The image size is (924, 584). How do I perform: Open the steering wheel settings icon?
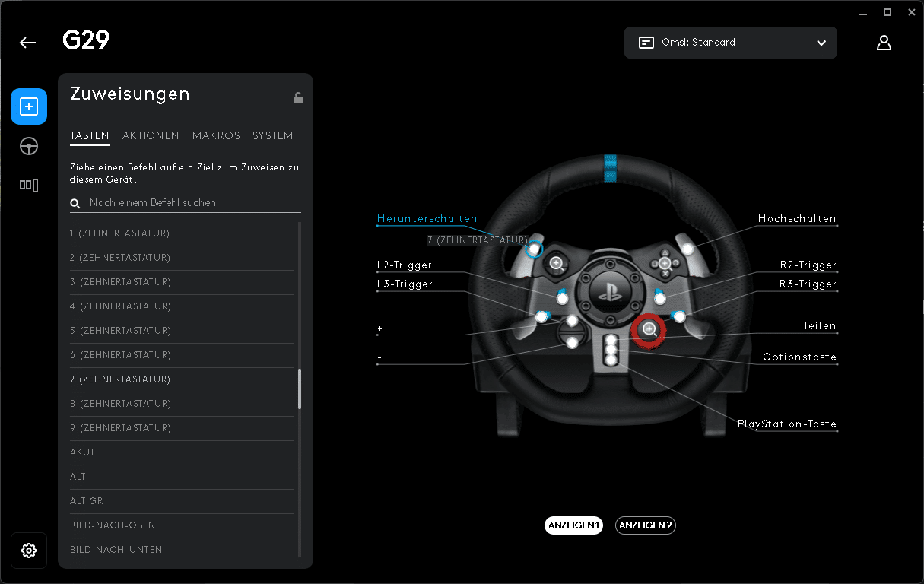tap(29, 146)
